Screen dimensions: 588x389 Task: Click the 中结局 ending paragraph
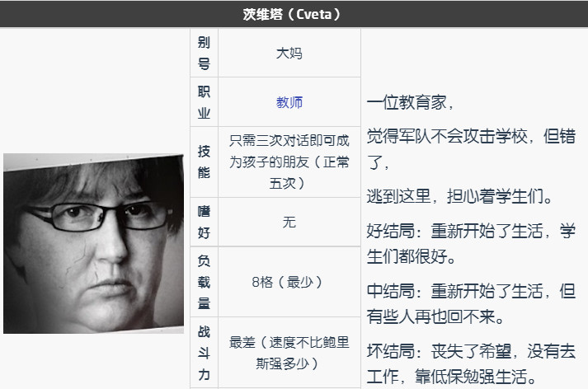click(x=471, y=303)
